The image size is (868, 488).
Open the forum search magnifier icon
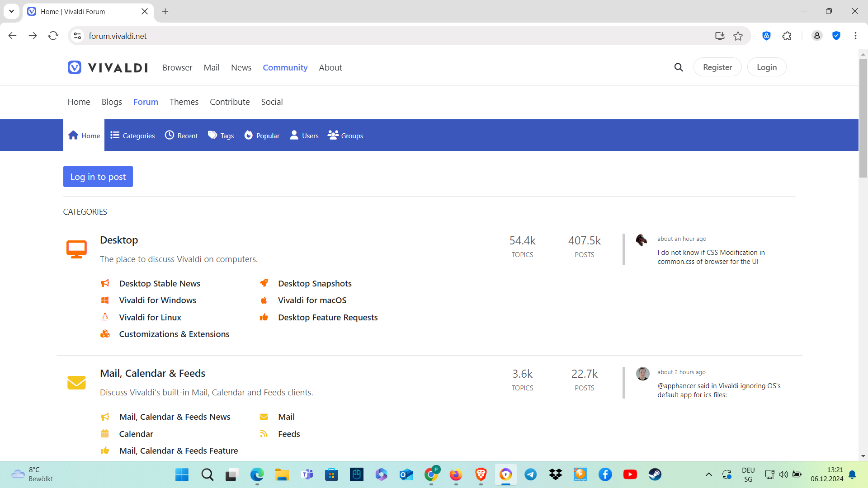679,67
